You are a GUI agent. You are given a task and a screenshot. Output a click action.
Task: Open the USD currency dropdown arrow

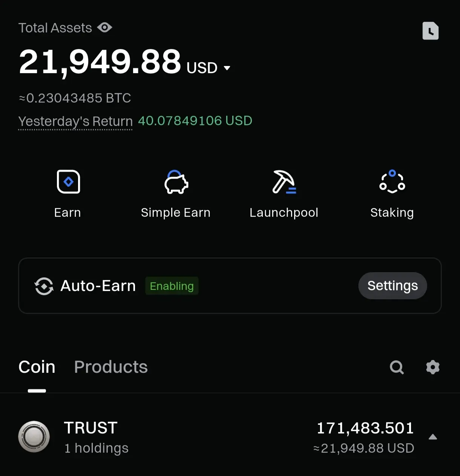227,68
